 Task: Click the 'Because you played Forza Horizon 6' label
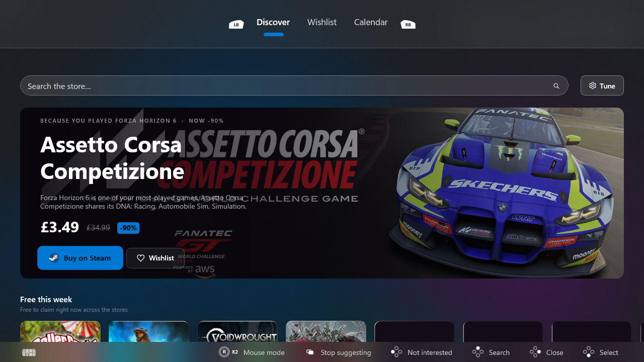pos(109,121)
